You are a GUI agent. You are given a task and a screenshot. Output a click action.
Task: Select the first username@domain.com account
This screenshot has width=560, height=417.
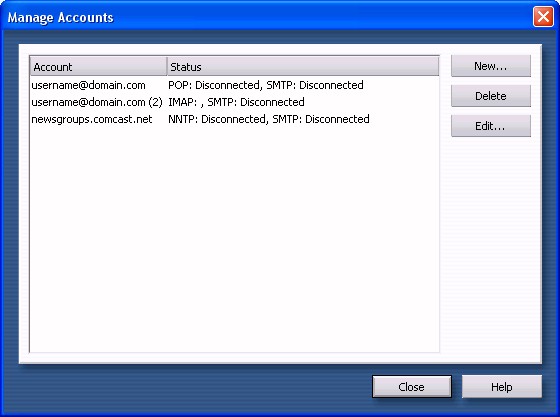[x=88, y=85]
